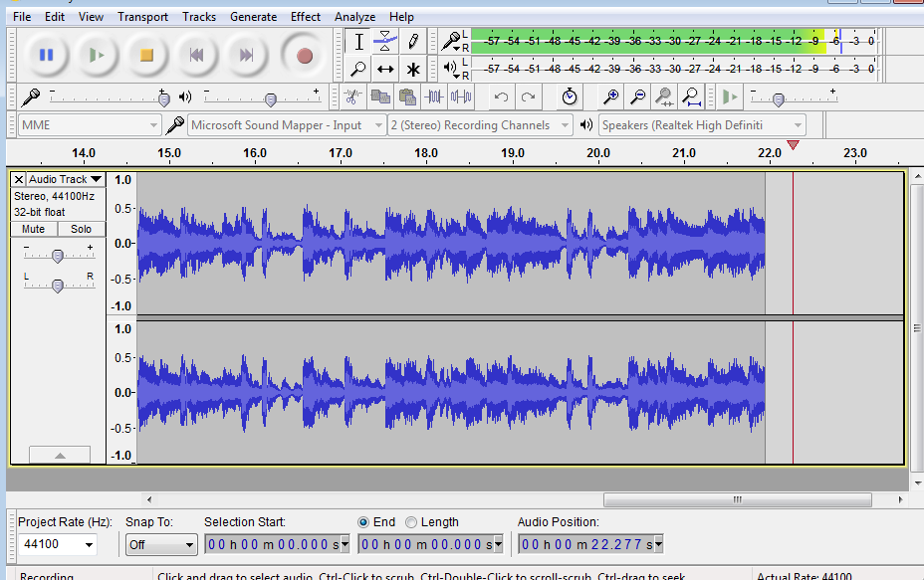Open the Audio Track name dropdown
This screenshot has width=924, height=580.
(66, 179)
